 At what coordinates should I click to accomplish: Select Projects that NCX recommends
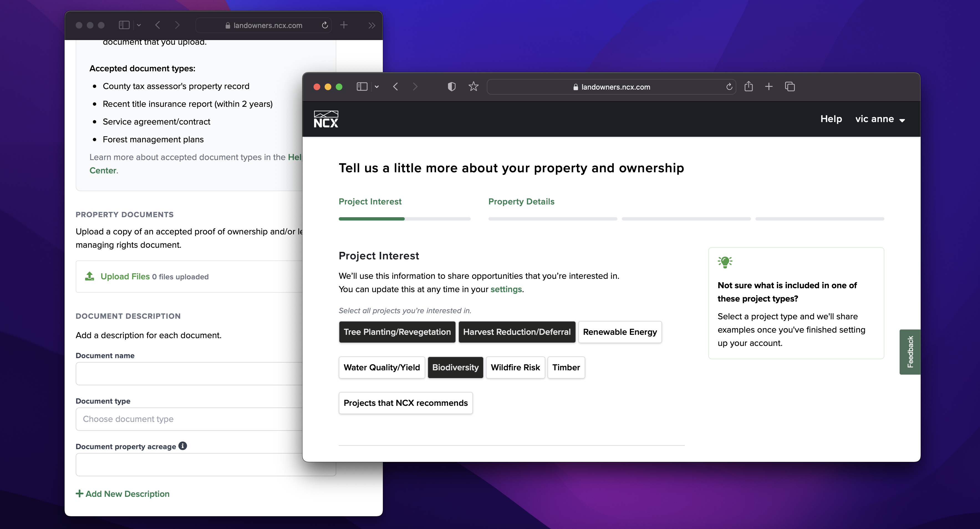pos(406,403)
